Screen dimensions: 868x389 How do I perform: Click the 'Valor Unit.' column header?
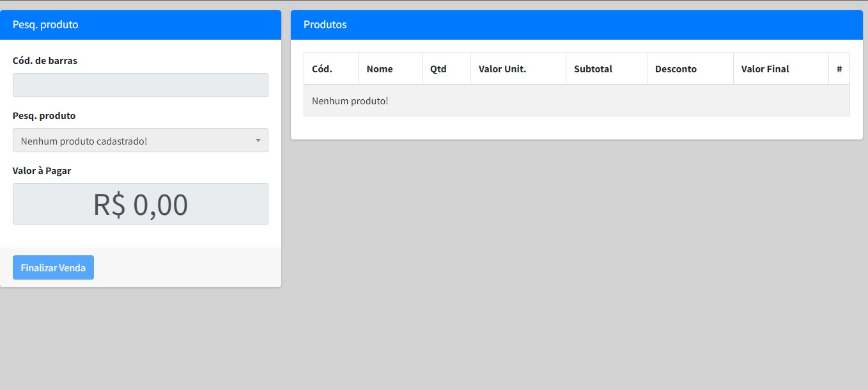(x=502, y=69)
